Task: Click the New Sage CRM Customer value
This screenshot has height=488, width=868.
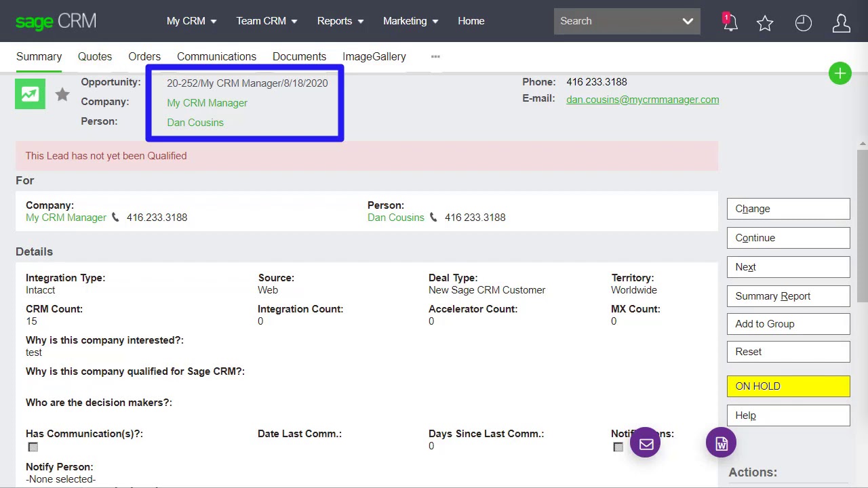Action: (486, 290)
